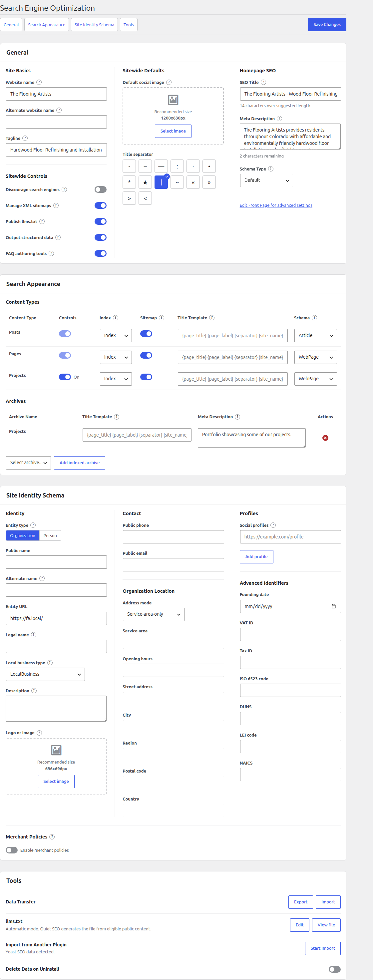Open help icon beside Alternate website name
The image size is (373, 980).
click(x=59, y=110)
